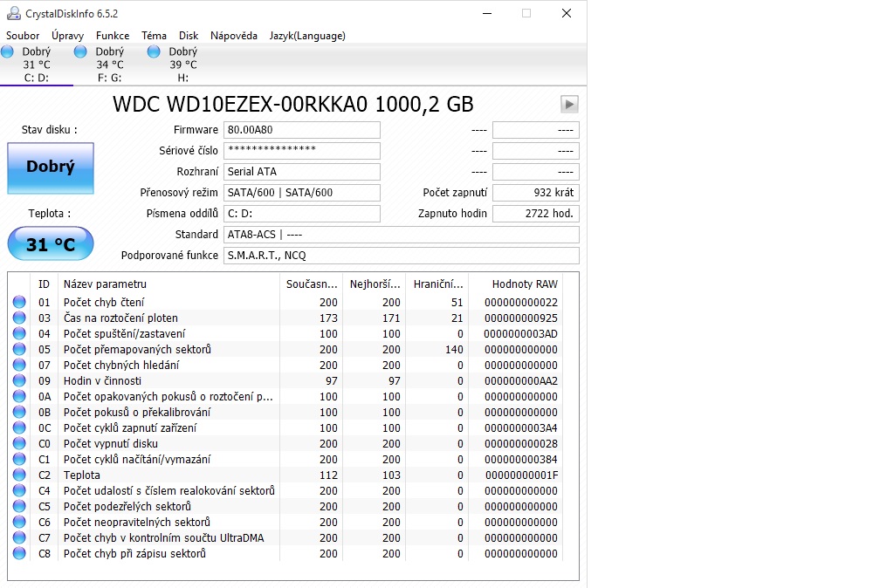Select the Čas na roztočení ploten text
The height and width of the screenshot is (588, 880).
(120, 318)
